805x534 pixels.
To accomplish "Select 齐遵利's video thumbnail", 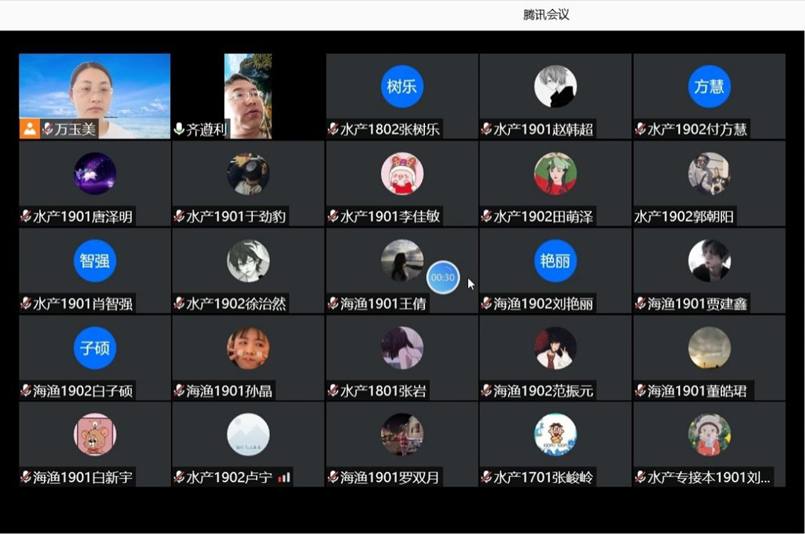I will tap(248, 96).
